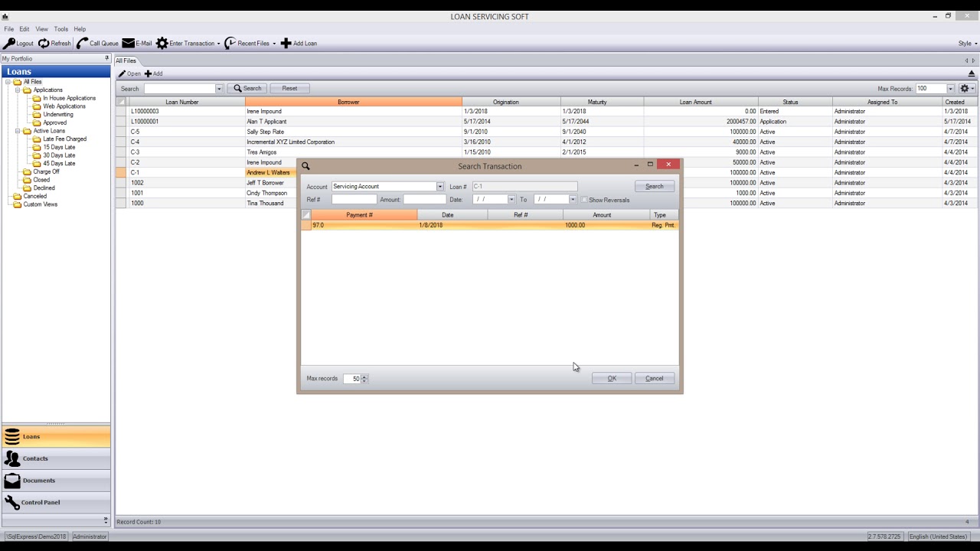Click the tab scroll-right arrow icon
Viewport: 980px width, 551px height.
click(x=974, y=60)
